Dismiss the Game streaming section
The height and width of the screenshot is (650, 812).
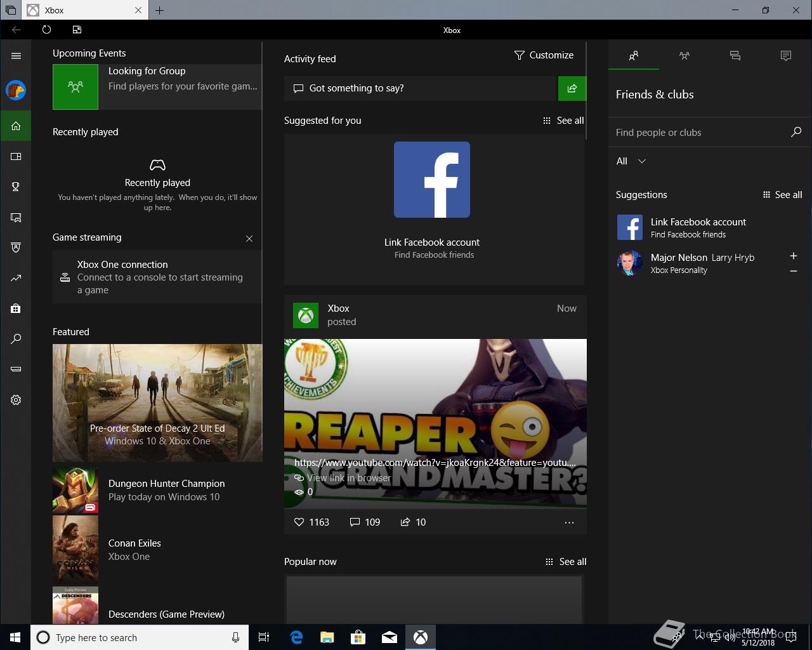point(249,239)
